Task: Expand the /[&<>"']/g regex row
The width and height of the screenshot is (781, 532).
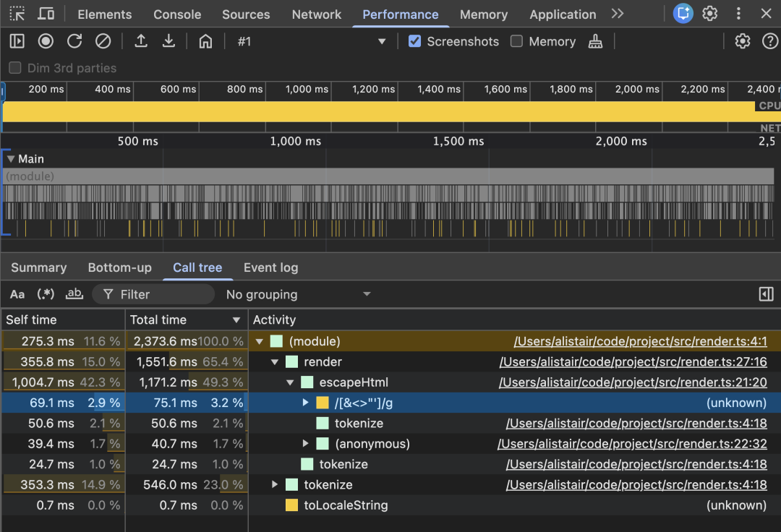Action: (x=306, y=403)
